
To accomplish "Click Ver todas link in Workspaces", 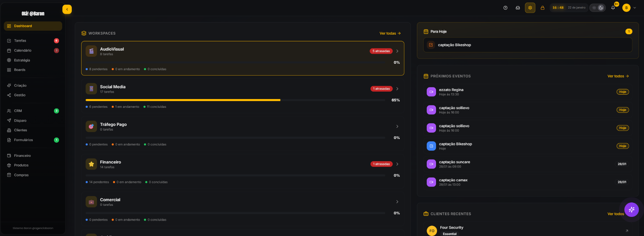I will click(390, 33).
